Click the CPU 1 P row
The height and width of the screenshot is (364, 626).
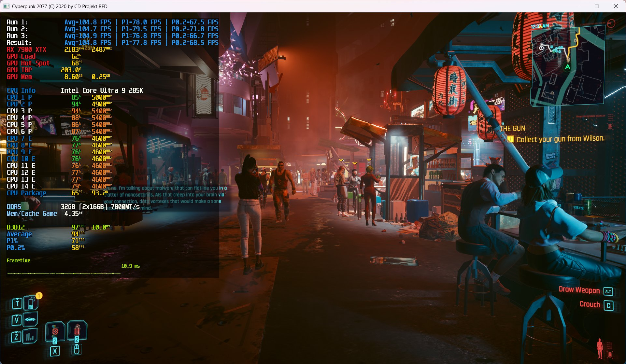[59, 97]
